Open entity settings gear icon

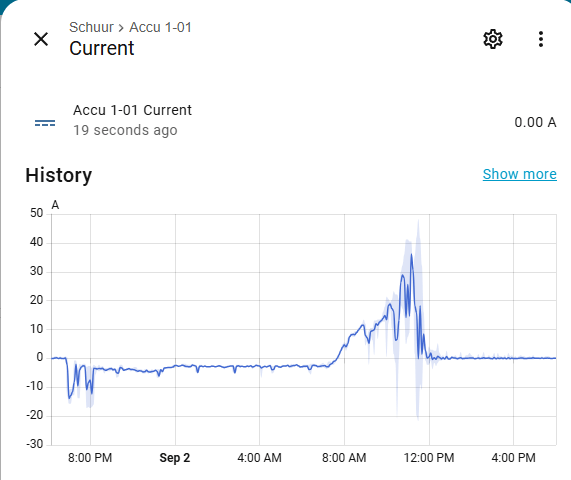[x=493, y=39]
